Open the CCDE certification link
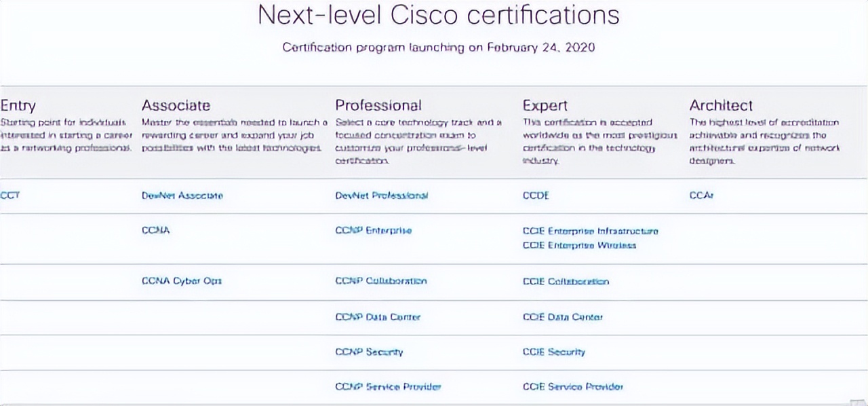This screenshot has height=406, width=868. pos(536,196)
